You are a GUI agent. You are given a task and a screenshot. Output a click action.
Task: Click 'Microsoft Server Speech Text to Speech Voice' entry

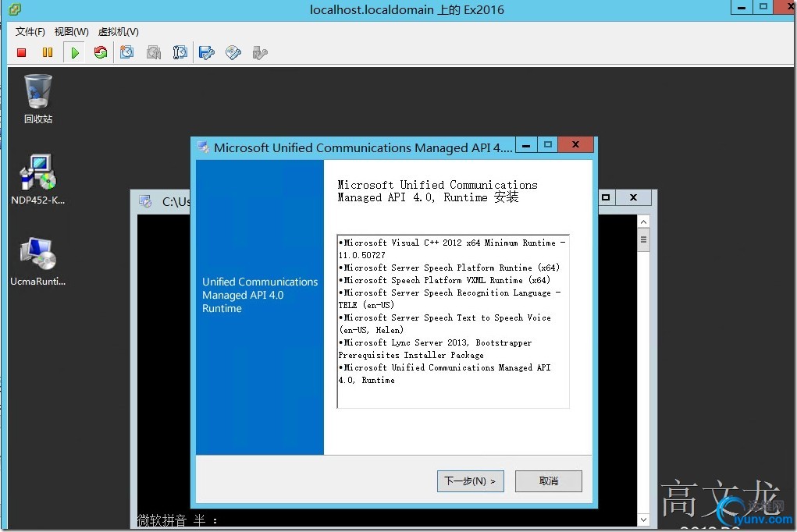click(445, 324)
